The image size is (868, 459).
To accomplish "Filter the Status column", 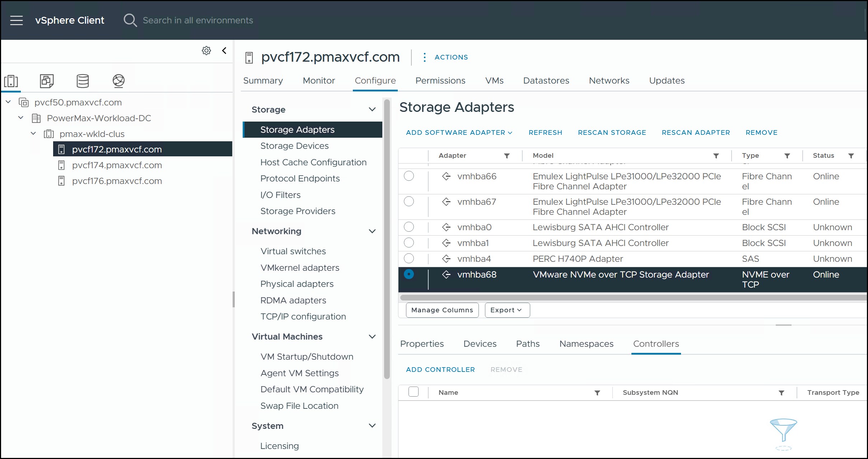I will (x=851, y=156).
